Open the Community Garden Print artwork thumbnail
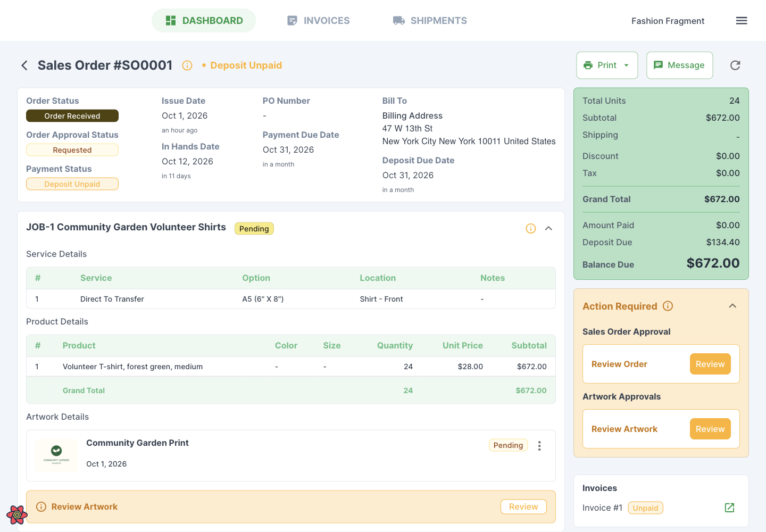Screen dimensions: 766x532 click(x=56, y=455)
